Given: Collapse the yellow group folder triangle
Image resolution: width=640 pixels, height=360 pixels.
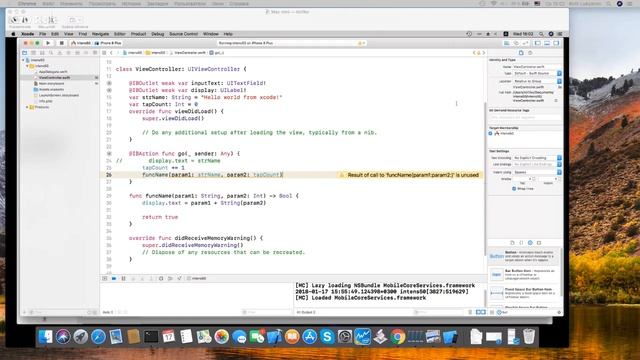Looking at the screenshot, I should (27, 66).
